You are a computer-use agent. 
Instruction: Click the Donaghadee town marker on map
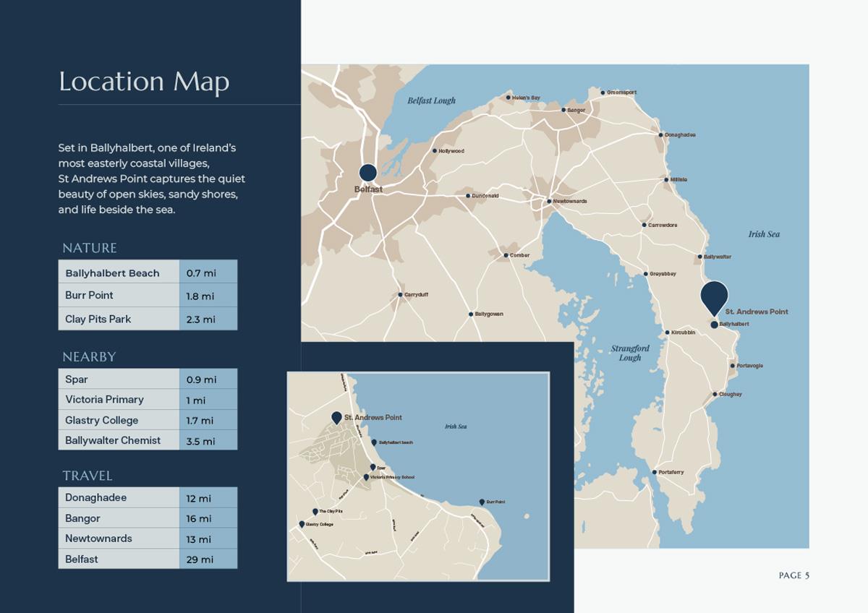(x=660, y=135)
